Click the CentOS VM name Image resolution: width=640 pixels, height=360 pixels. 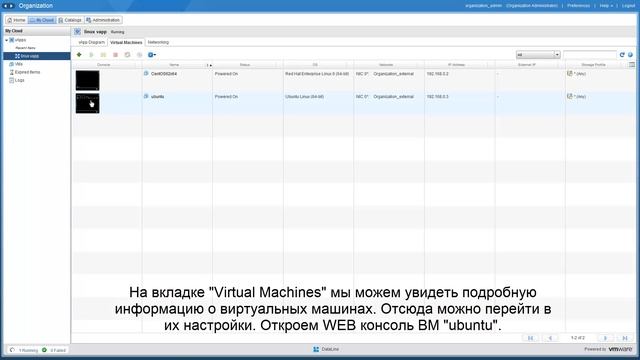pyautogui.click(x=164, y=74)
